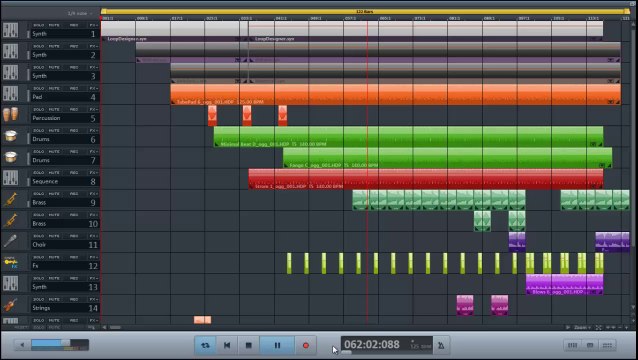Open the FX menu of Pad track 4
The width and height of the screenshot is (638, 360).
click(x=94, y=88)
